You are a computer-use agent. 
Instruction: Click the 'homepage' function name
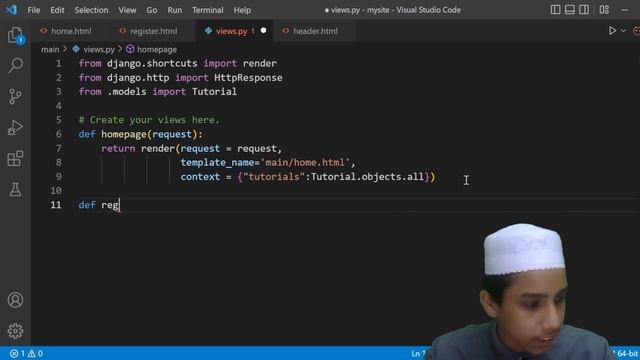124,134
